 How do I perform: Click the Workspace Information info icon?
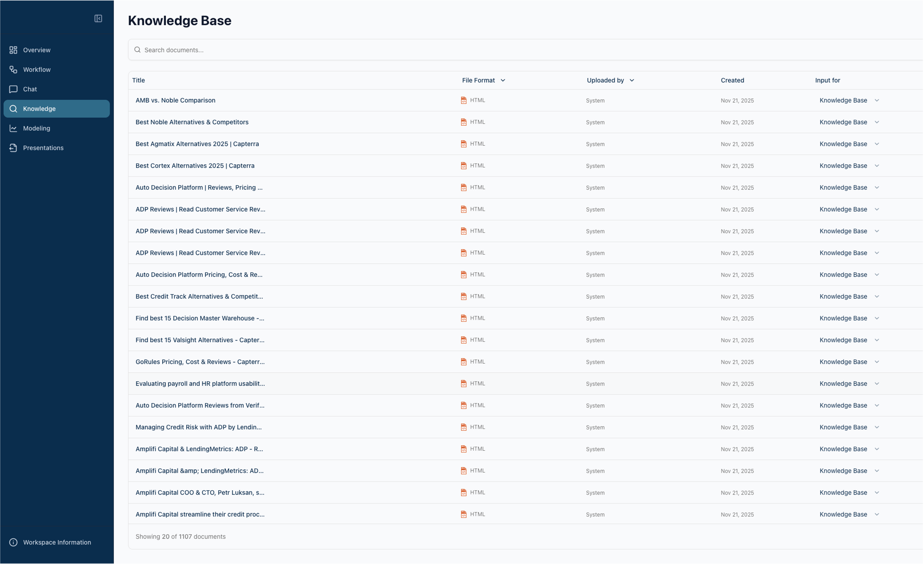(13, 542)
